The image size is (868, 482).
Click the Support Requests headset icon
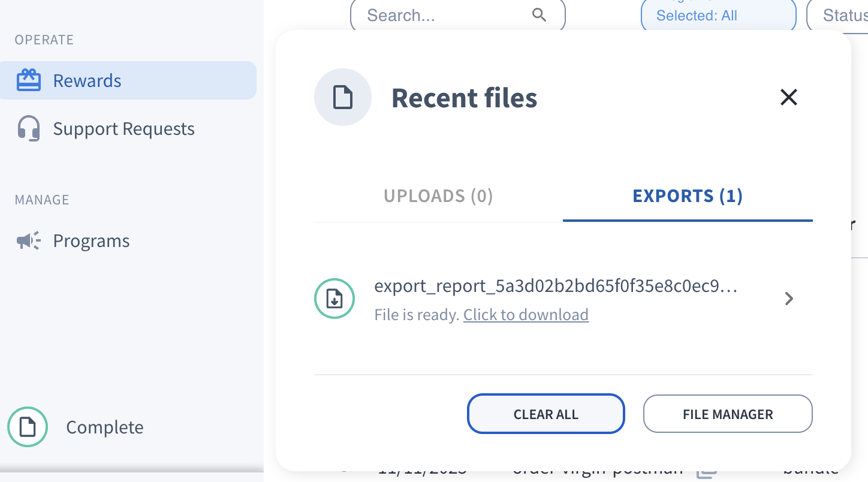click(28, 129)
